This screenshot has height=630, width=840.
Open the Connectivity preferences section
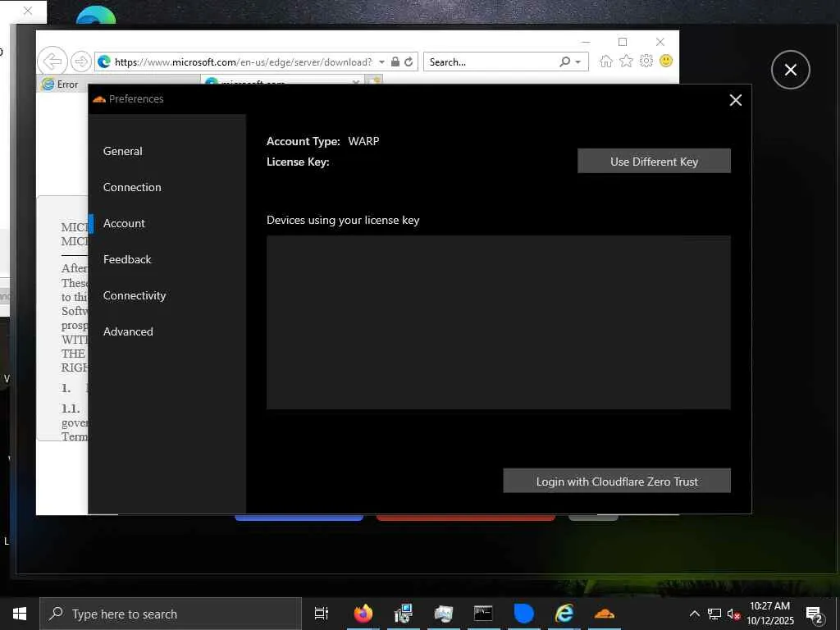tap(135, 295)
